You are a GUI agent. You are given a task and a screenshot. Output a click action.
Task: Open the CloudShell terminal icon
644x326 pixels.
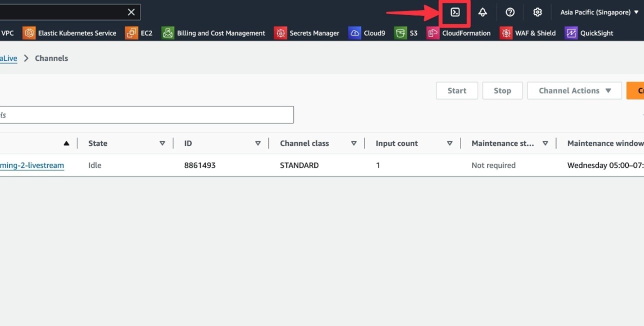pyautogui.click(x=455, y=12)
